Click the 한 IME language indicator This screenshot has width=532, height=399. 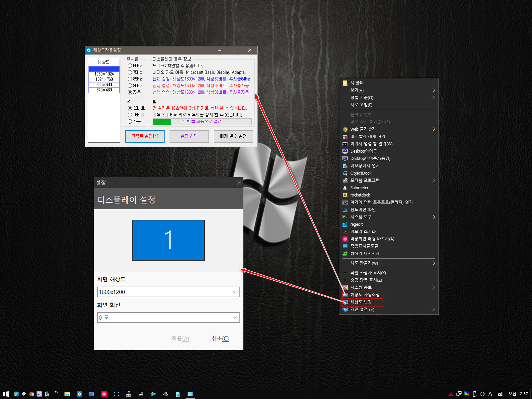(500, 394)
